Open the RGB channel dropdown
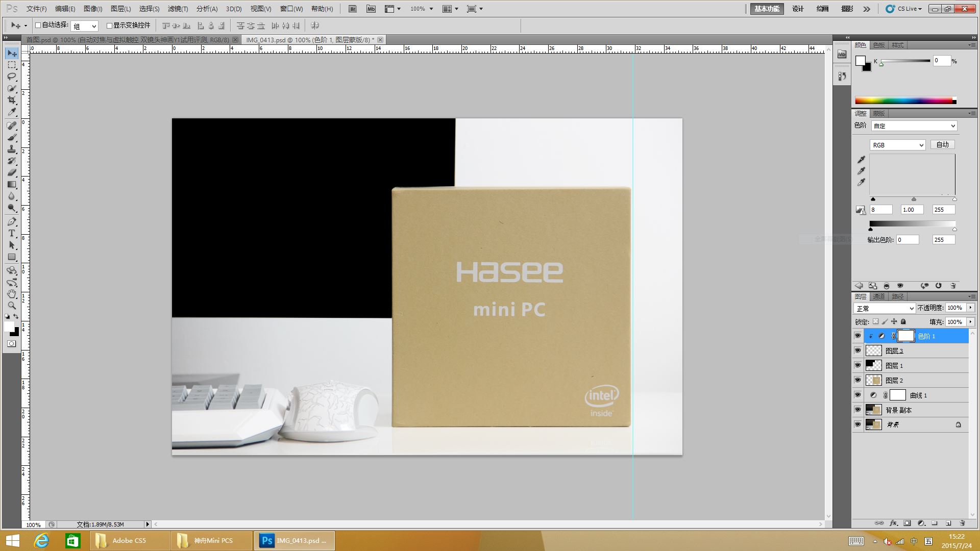The height and width of the screenshot is (551, 980). coord(897,145)
